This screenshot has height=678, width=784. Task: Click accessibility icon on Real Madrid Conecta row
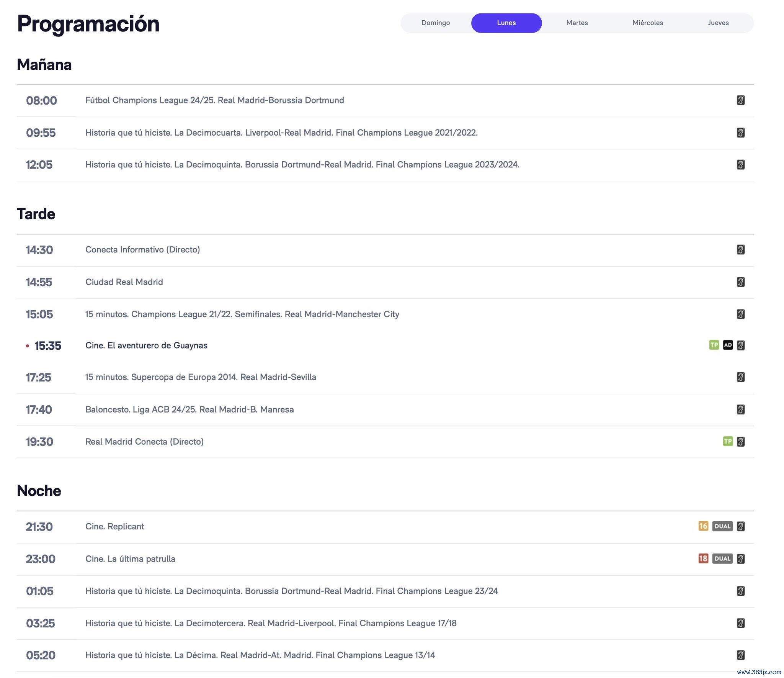tap(740, 442)
